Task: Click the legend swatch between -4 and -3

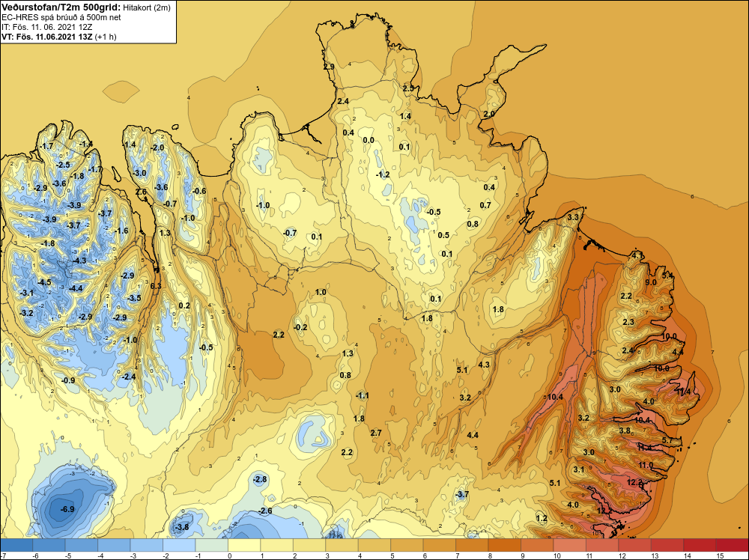Action: tap(114, 545)
